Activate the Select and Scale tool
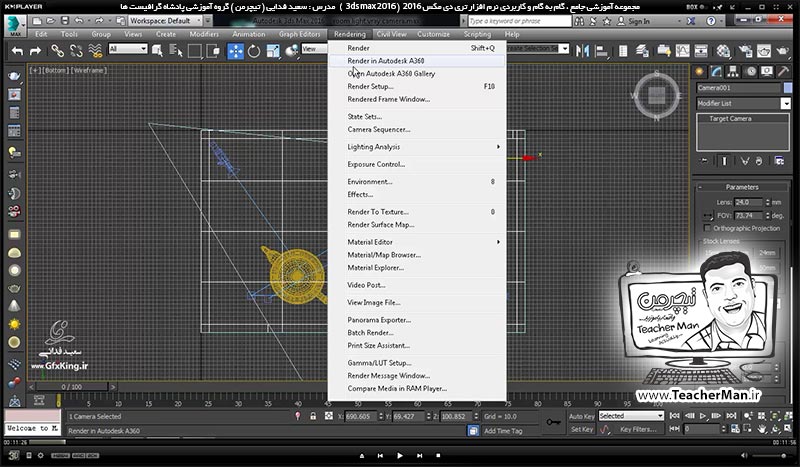The image size is (800, 467). pyautogui.click(x=273, y=51)
